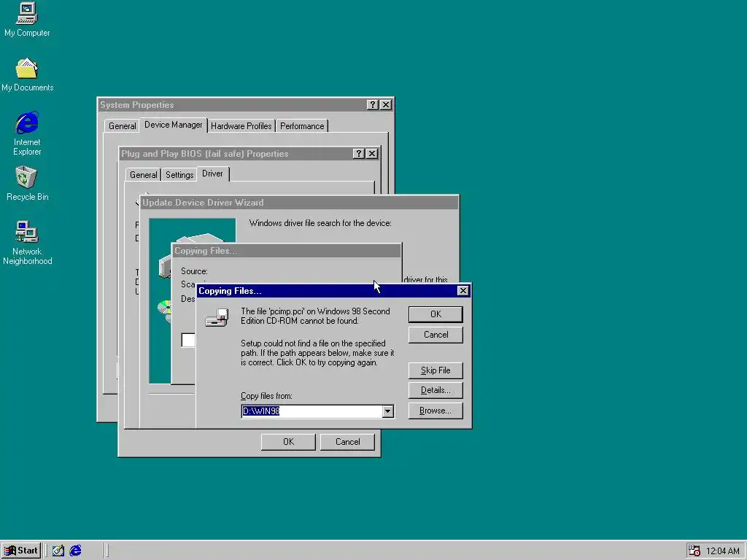Click OK in the Copying Files error dialog
This screenshot has height=560, width=747.
pyautogui.click(x=436, y=314)
